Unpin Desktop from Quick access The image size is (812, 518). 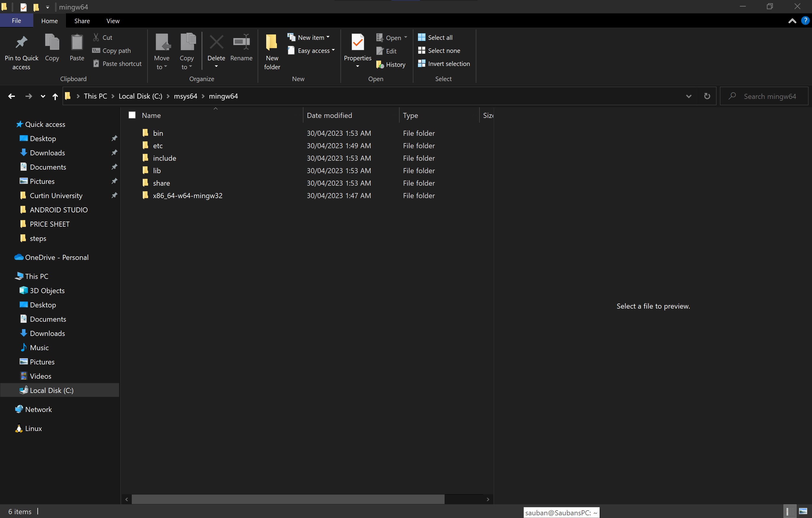pyautogui.click(x=114, y=138)
